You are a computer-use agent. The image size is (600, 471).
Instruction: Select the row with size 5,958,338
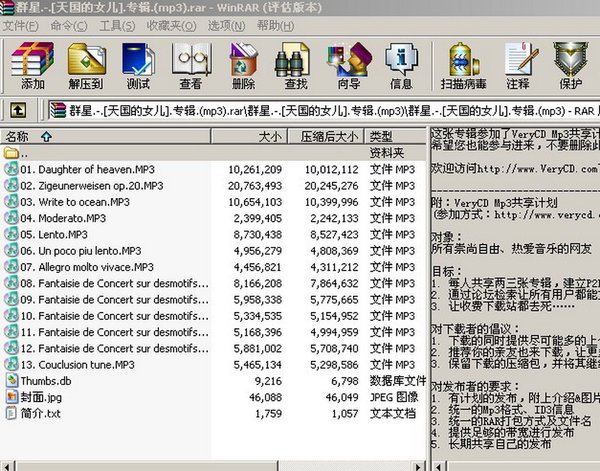click(213, 299)
